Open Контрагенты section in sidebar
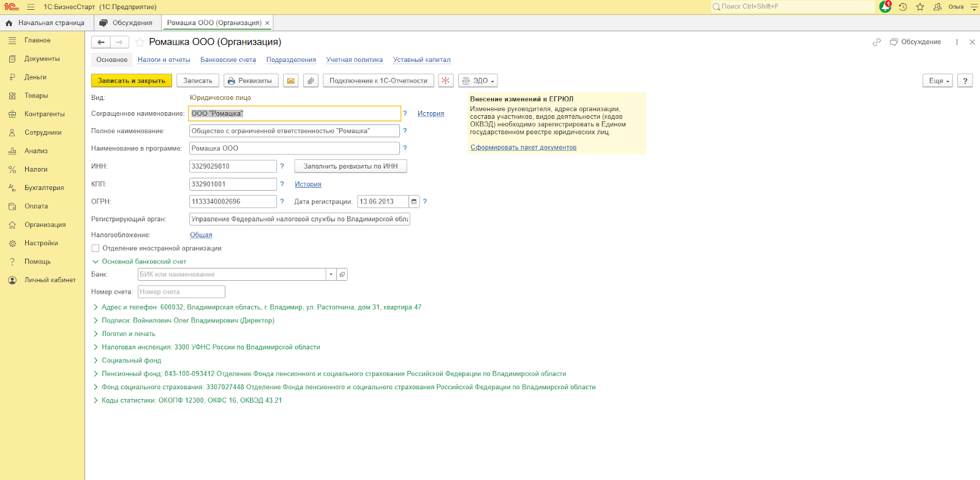 pyautogui.click(x=43, y=114)
